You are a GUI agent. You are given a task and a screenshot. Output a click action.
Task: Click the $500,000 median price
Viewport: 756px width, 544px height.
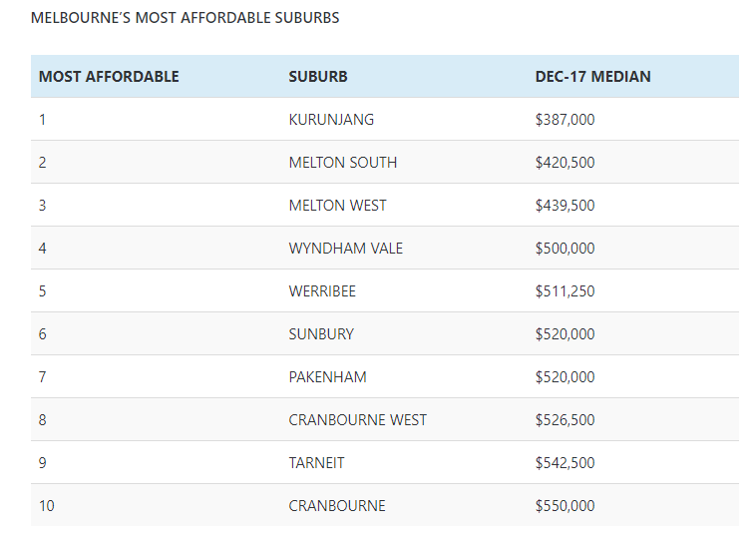tap(565, 249)
